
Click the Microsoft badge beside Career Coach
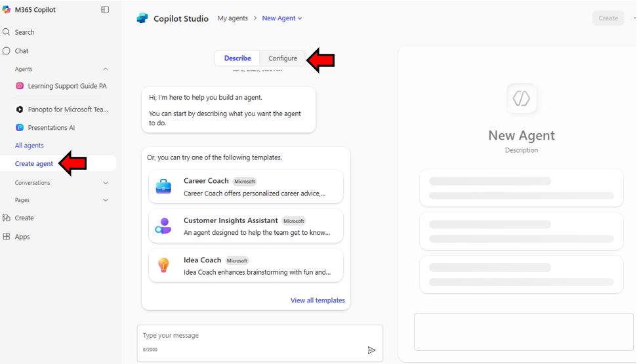tap(245, 182)
